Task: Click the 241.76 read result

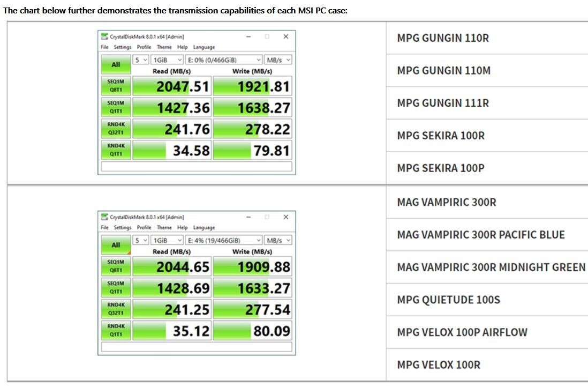Action: click(172, 129)
